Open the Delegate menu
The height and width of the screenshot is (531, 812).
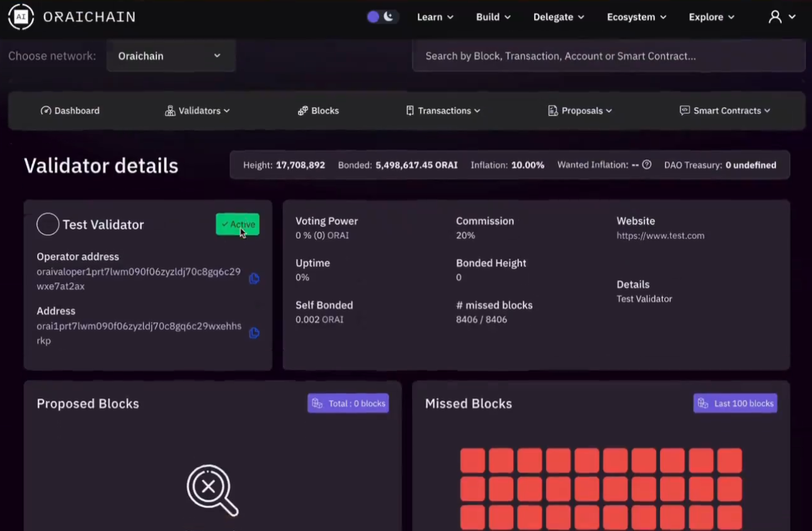(559, 17)
